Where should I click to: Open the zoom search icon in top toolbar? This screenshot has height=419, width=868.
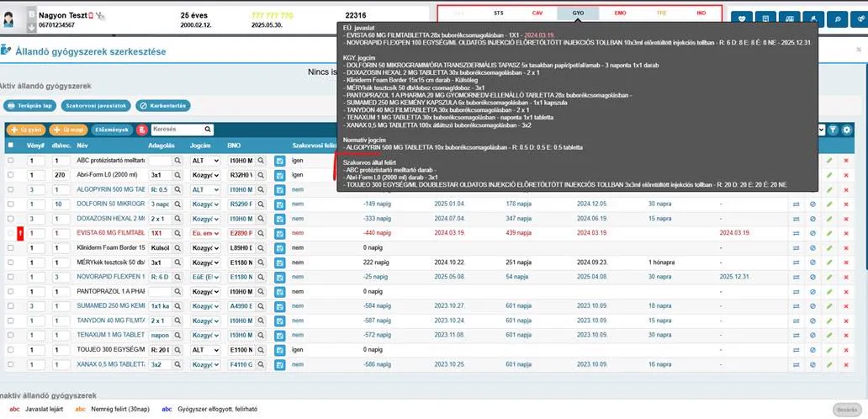pyautogui.click(x=838, y=19)
